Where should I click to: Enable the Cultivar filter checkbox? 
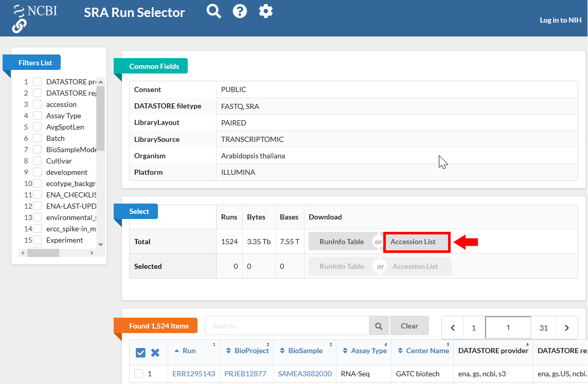[37, 161]
